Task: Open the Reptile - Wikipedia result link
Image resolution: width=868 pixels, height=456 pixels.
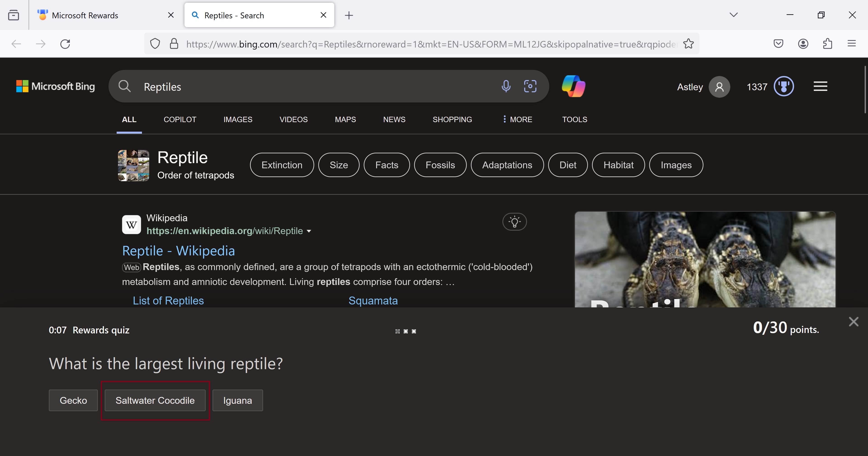Action: tap(178, 251)
